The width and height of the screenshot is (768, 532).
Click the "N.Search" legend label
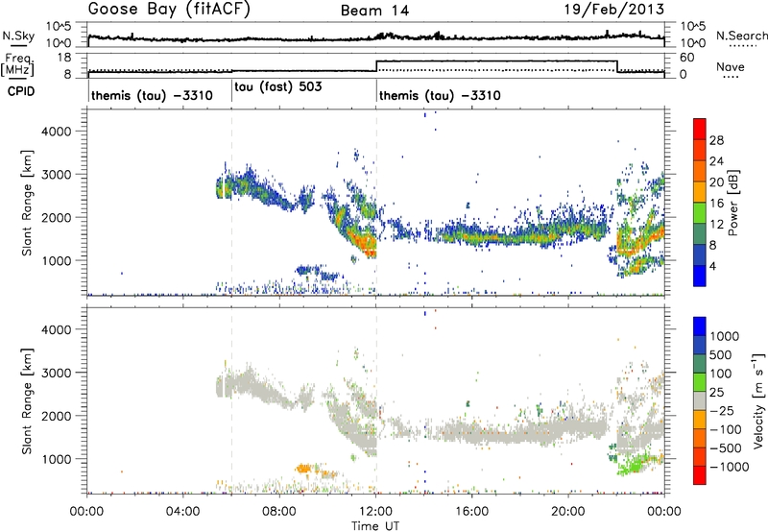coord(741,36)
